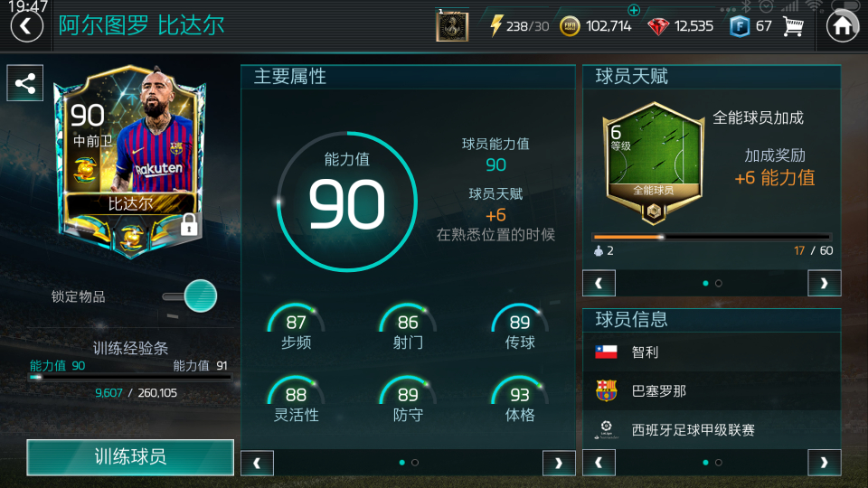Toggle the 锁定物品 lock switch
868x488 pixels.
coord(190,296)
